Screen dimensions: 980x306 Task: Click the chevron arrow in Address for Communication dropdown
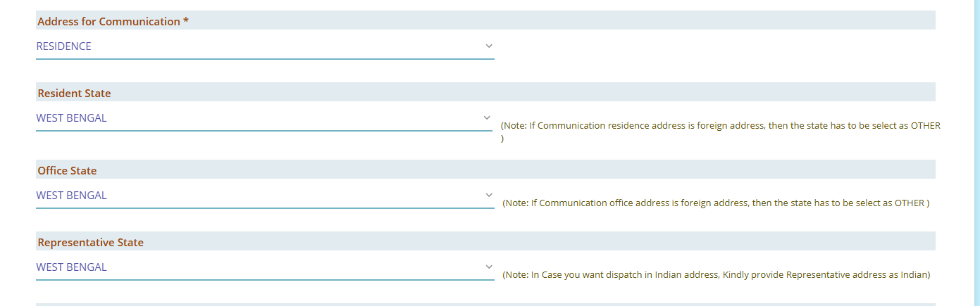point(489,46)
